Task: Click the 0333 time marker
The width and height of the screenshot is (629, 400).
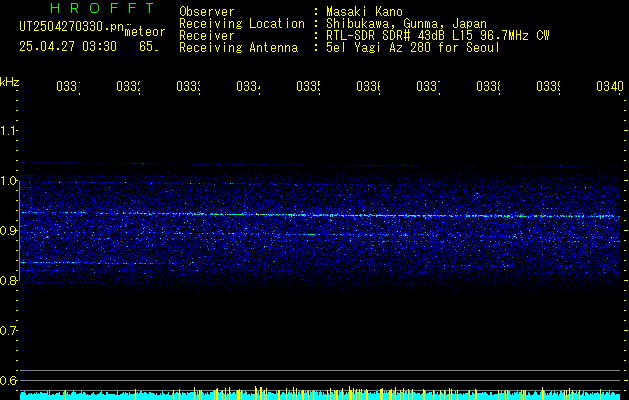Action: tap(188, 86)
